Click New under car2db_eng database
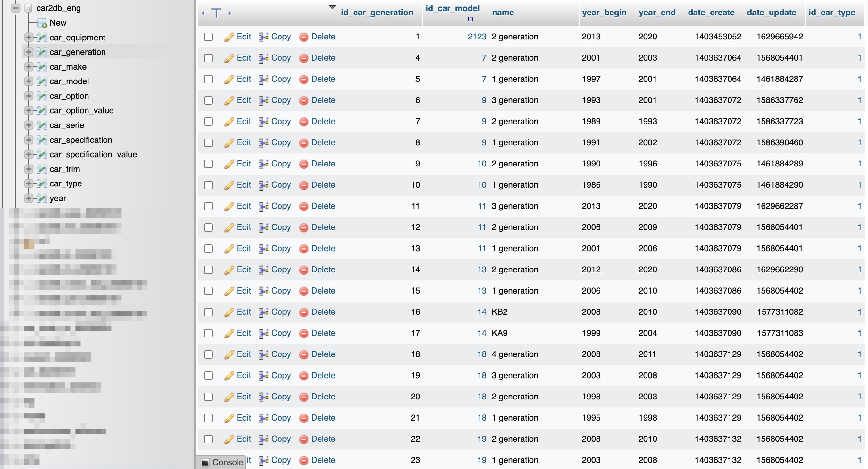The image size is (868, 469). click(58, 23)
